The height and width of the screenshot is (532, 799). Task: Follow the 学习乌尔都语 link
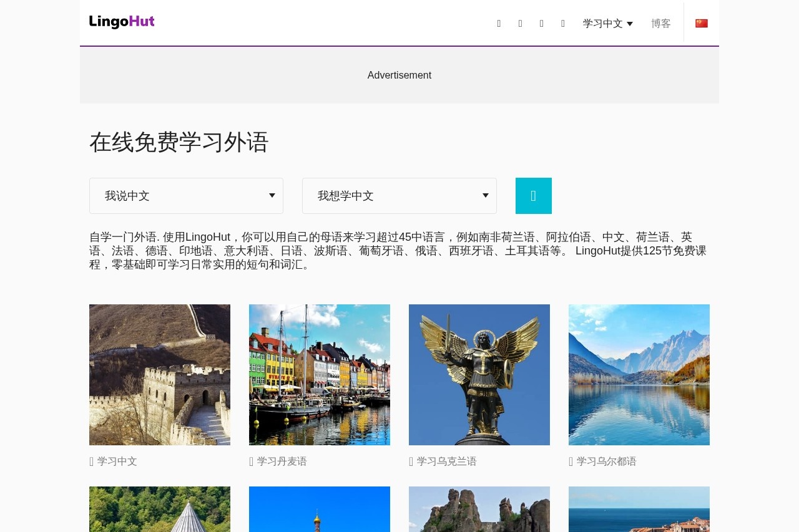(x=607, y=462)
